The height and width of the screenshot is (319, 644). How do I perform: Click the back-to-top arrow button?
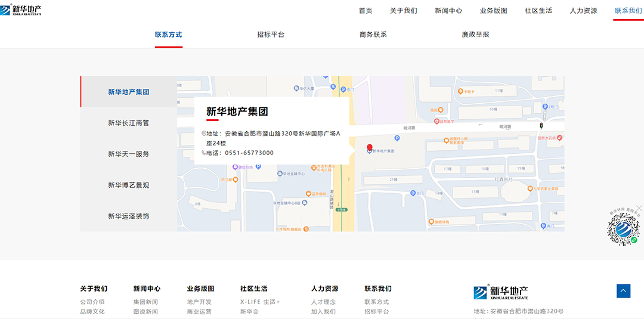click(x=623, y=291)
